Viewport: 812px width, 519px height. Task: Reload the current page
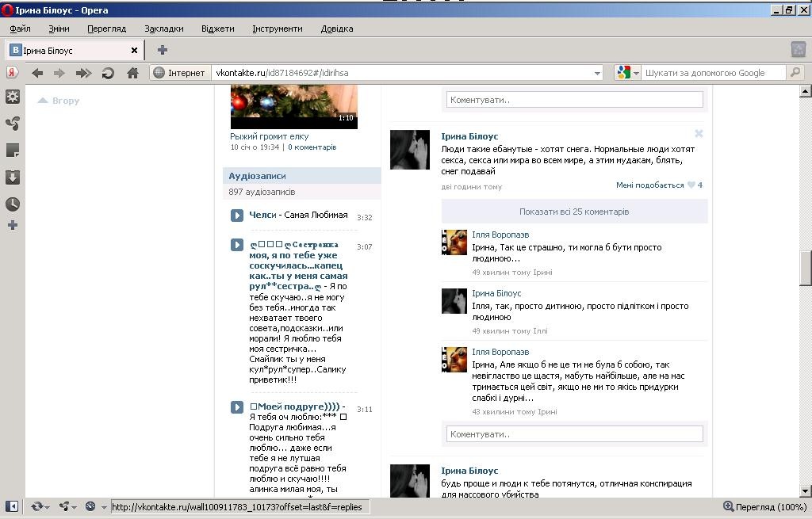108,73
